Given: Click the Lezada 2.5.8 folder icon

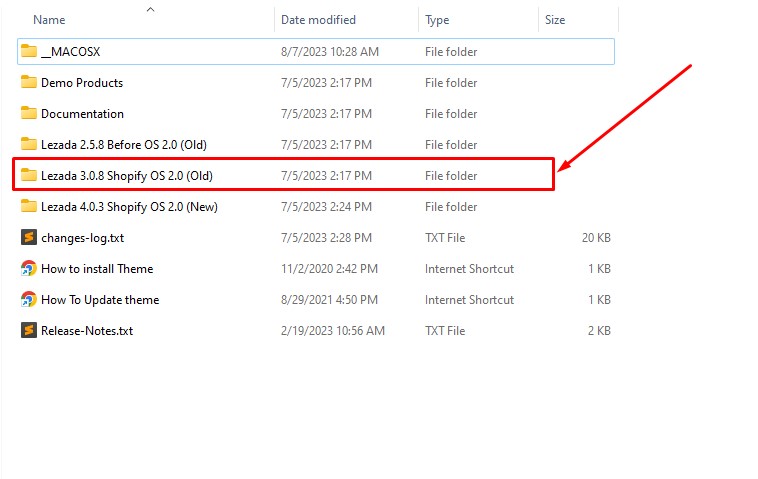Looking at the screenshot, I should (29, 144).
